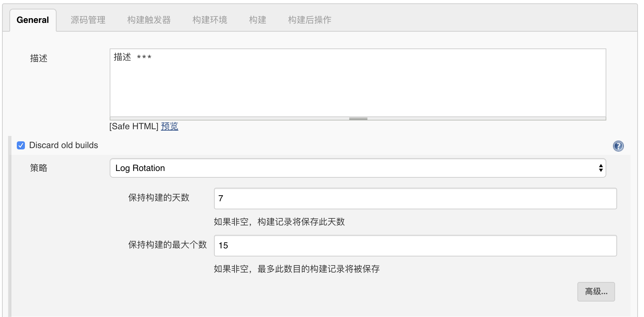The height and width of the screenshot is (317, 644).
Task: Select the General tab
Action: tap(33, 20)
